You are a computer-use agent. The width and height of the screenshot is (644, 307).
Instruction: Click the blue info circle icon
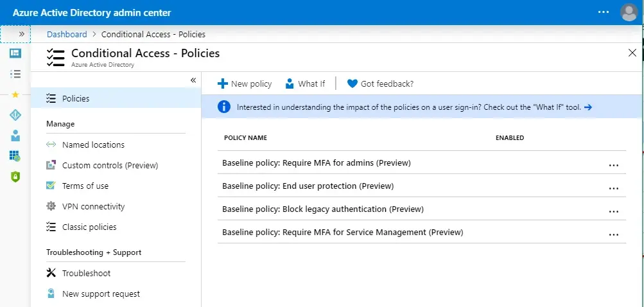click(224, 107)
